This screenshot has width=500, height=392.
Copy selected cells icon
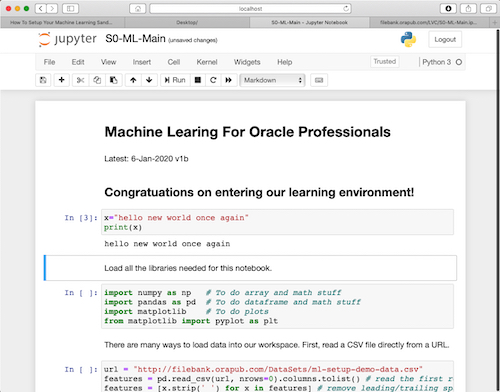[x=97, y=80]
